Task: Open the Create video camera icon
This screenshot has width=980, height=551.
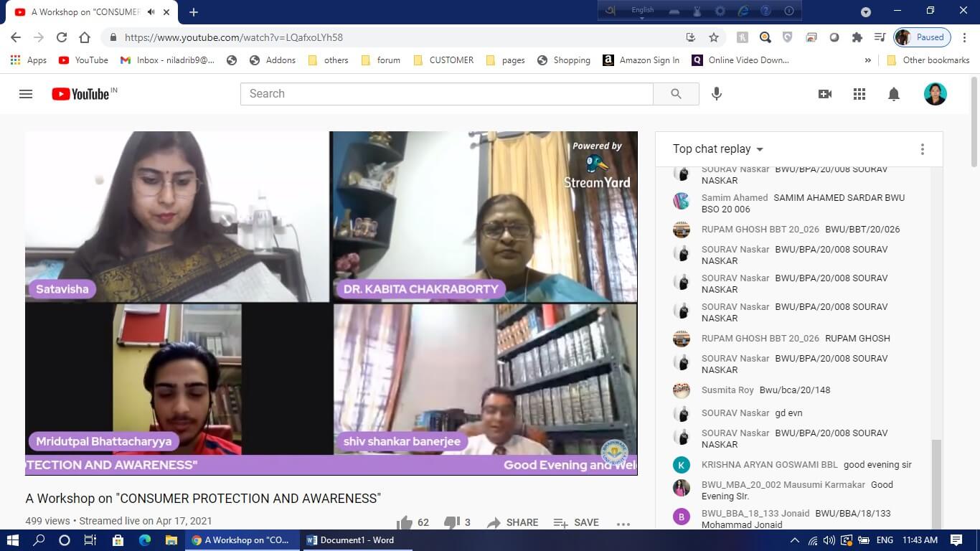Action: (x=825, y=94)
